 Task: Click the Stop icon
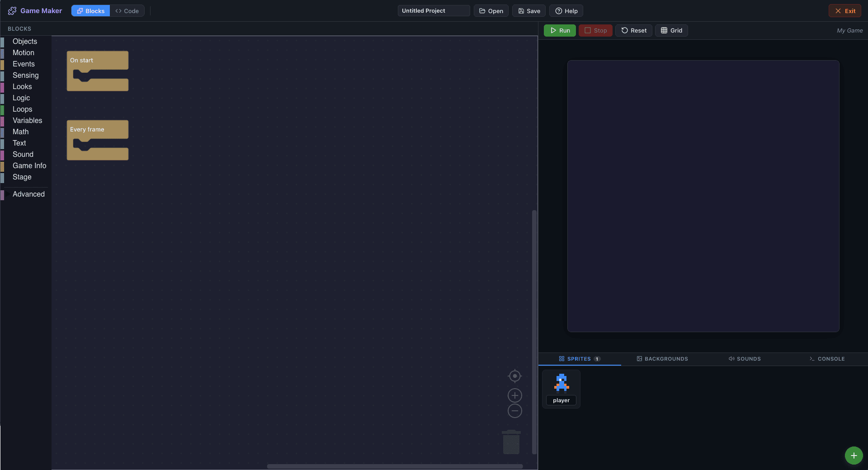[588, 30]
